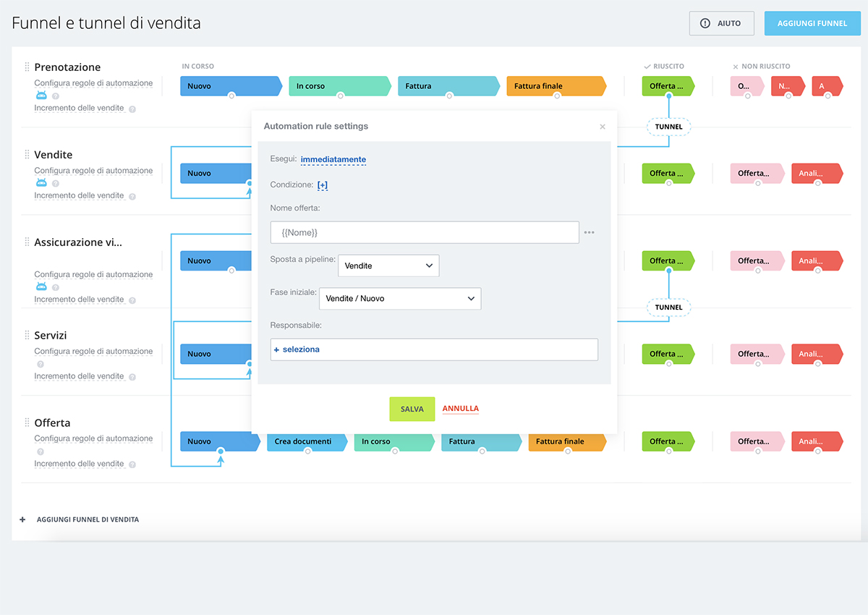Click the connector dot under Offerta funnel Nuovo stage

221,451
